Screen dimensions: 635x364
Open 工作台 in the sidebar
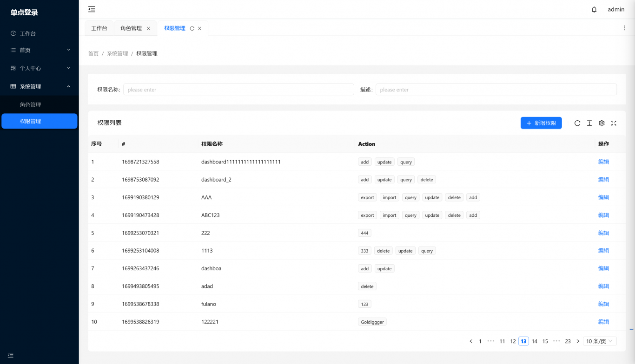(x=40, y=33)
